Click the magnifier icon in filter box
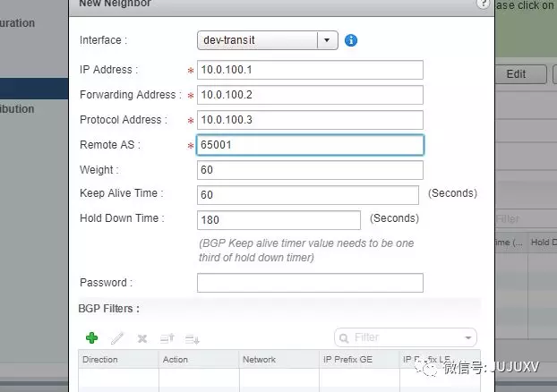Viewport: 557px width, 392px height. 344,337
